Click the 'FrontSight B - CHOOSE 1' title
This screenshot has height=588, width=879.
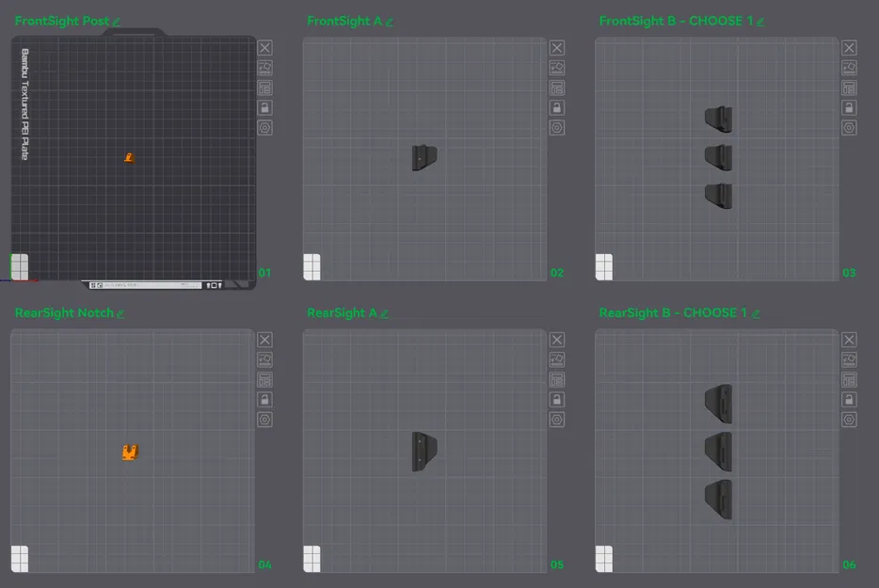pos(676,22)
